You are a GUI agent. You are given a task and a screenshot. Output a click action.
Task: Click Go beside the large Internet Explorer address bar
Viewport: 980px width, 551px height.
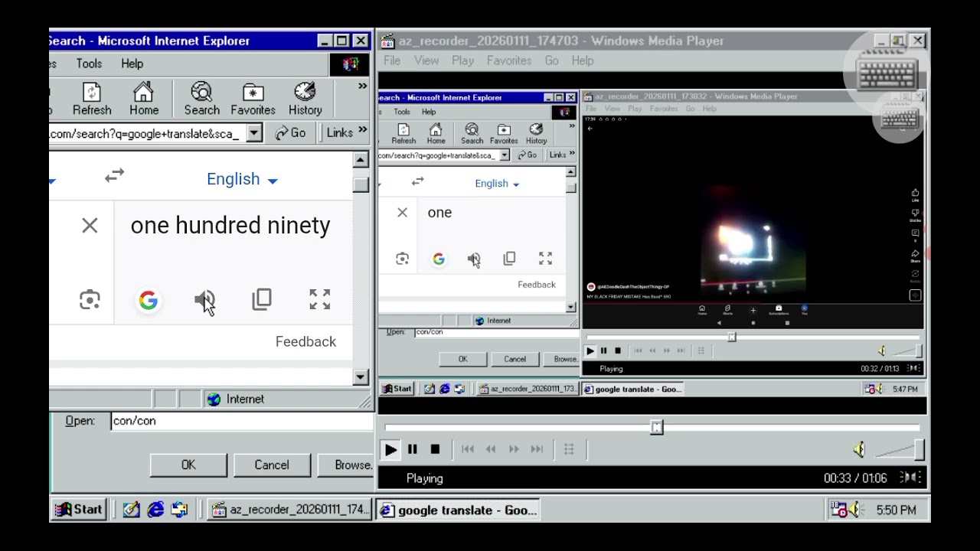point(290,133)
